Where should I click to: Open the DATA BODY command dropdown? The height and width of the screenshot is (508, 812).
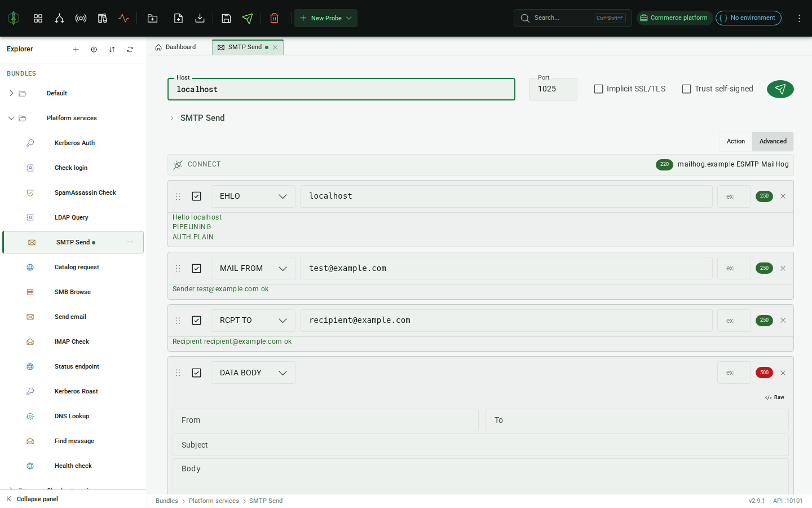[x=253, y=373]
